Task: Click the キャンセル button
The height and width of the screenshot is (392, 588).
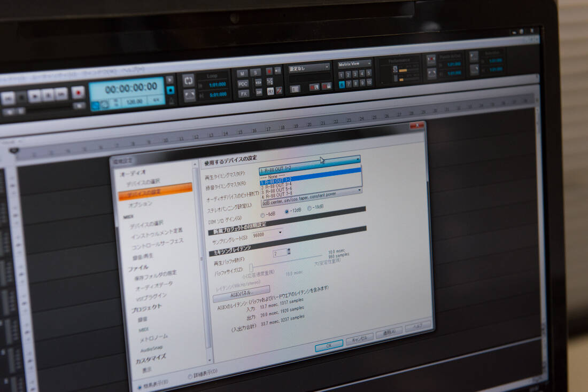Action: pos(359,339)
